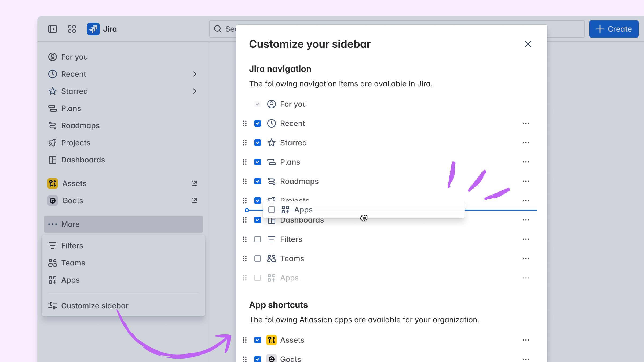
Task: Select Teams in the More menu
Action: (73, 263)
